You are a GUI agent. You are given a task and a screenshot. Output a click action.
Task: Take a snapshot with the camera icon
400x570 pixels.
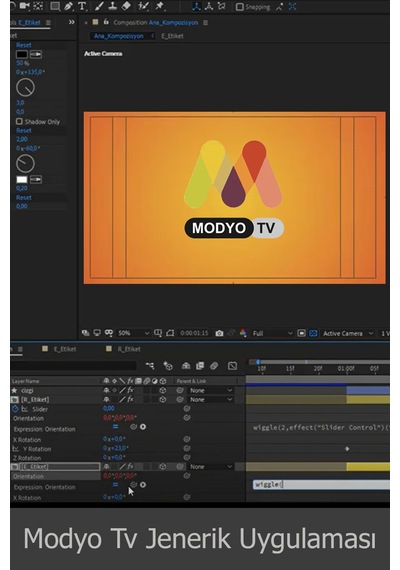point(219,333)
